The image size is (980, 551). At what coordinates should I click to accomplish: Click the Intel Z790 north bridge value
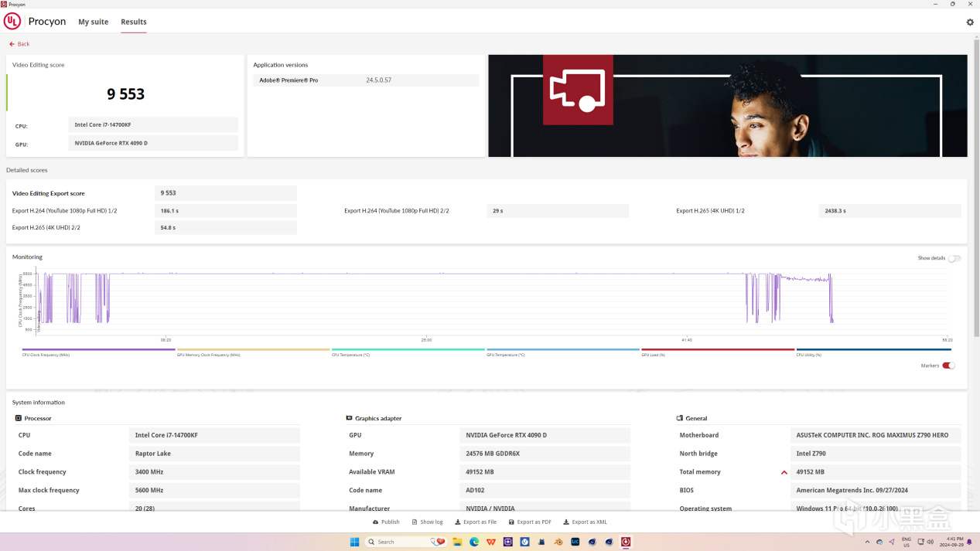point(876,454)
